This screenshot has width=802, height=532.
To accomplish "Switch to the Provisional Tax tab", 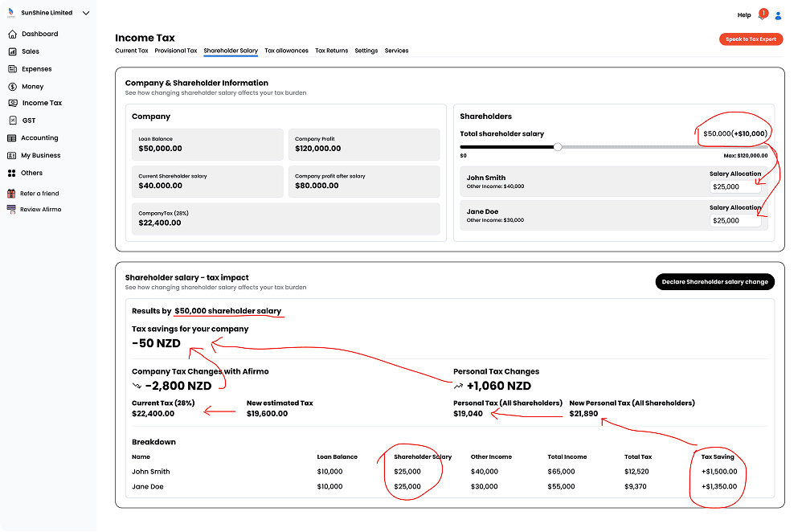I will click(x=175, y=51).
